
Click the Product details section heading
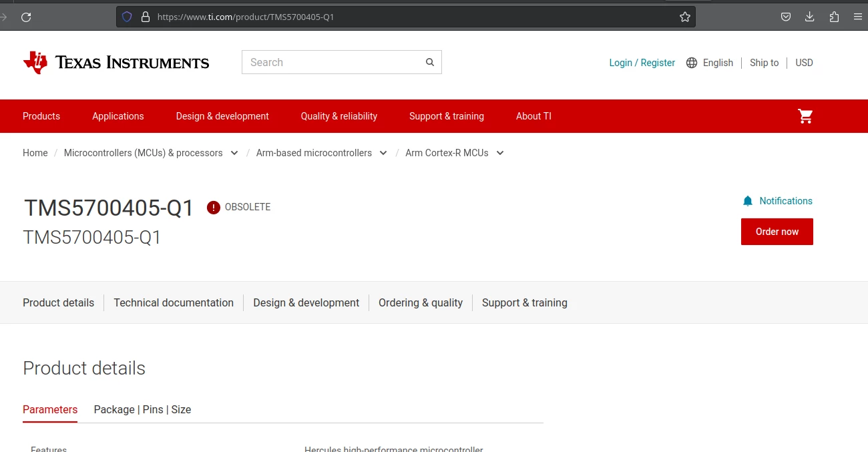pyautogui.click(x=84, y=369)
